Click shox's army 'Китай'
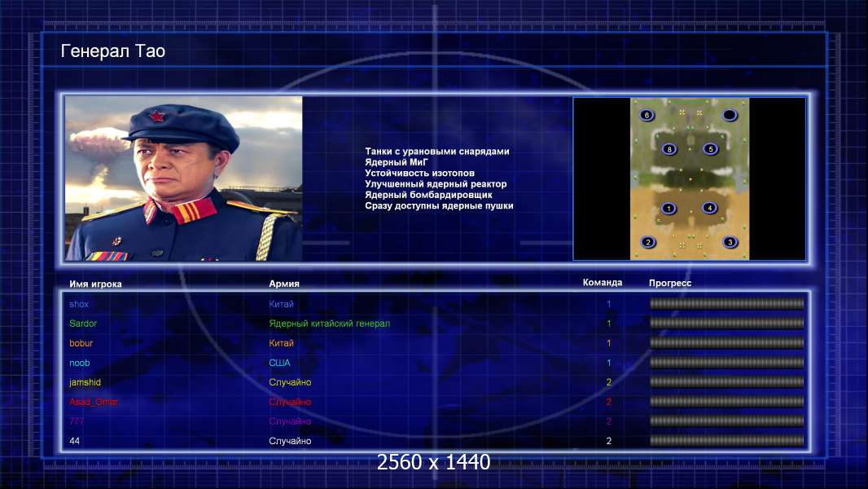The image size is (868, 489). (281, 304)
